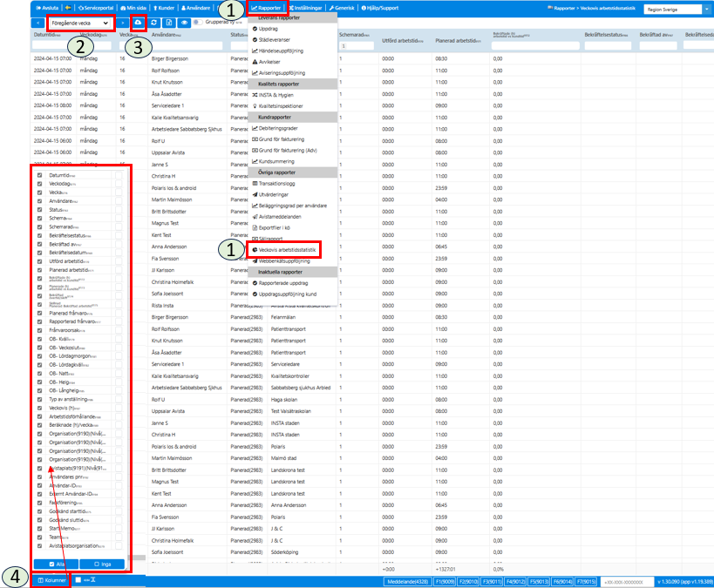The height and width of the screenshot is (588, 714).
Task: Go to previous period with left arrow
Action: click(37, 23)
